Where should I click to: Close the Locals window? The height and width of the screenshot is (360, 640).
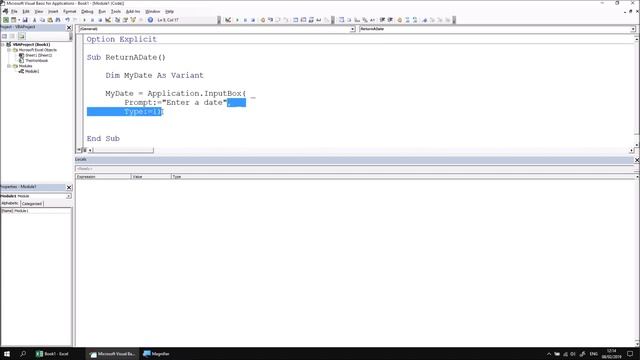click(636, 160)
